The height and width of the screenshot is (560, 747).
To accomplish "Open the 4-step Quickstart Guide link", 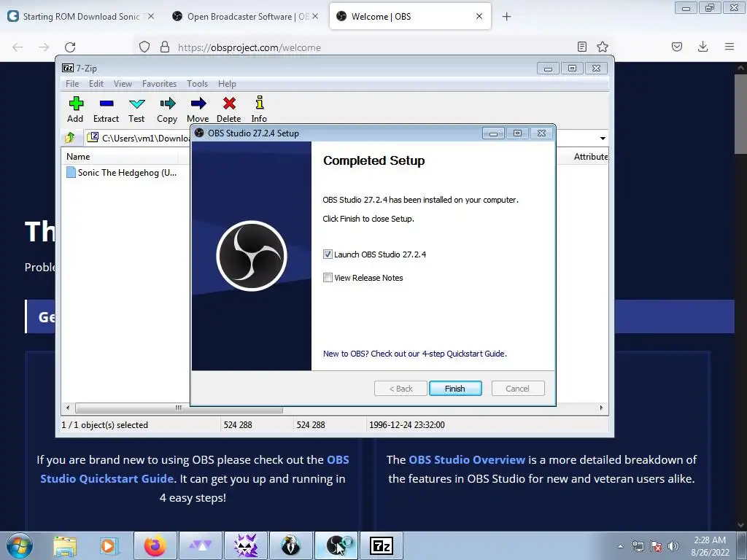I will (414, 354).
